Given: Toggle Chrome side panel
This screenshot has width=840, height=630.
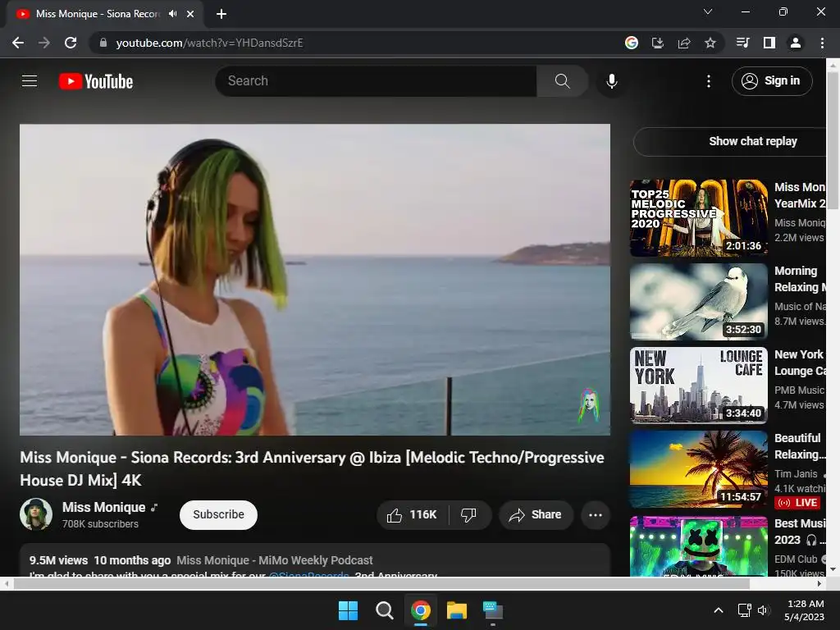Looking at the screenshot, I should click(x=769, y=43).
